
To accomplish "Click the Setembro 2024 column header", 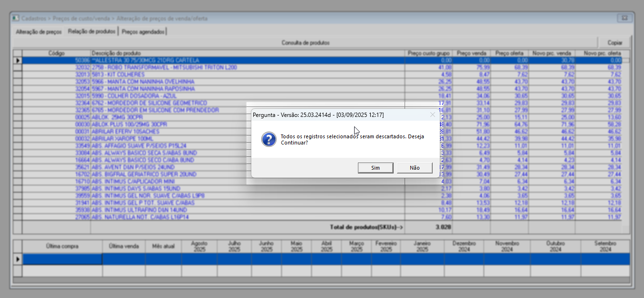I will (x=605, y=246).
